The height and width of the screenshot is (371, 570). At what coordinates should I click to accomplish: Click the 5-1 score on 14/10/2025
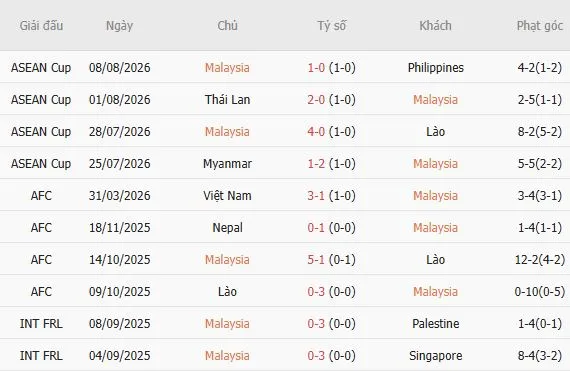pos(316,259)
